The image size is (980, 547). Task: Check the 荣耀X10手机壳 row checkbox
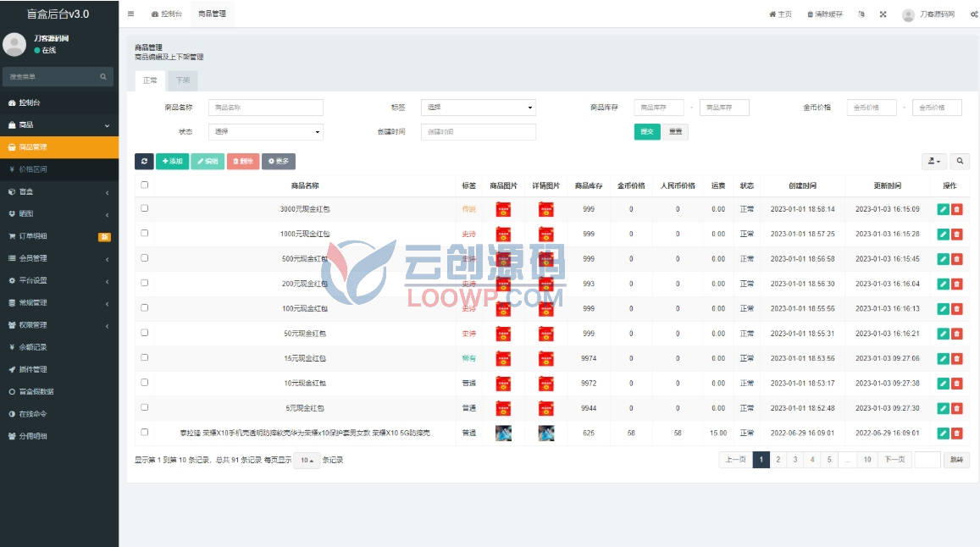coord(144,432)
